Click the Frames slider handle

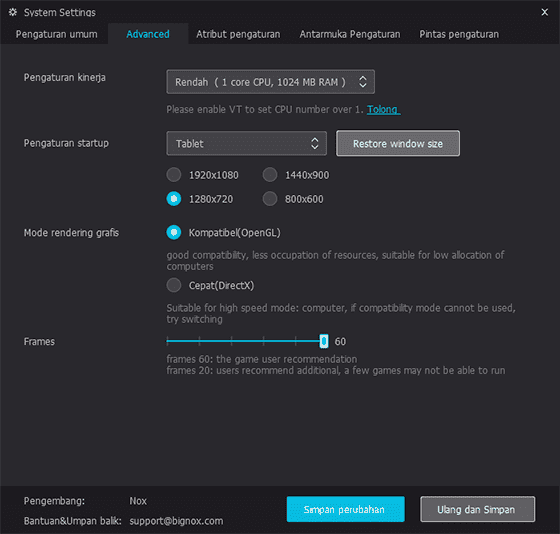(x=324, y=341)
